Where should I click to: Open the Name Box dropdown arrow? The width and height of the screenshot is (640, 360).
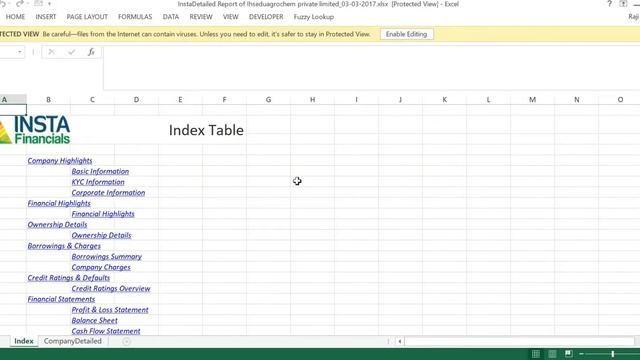[x=20, y=52]
